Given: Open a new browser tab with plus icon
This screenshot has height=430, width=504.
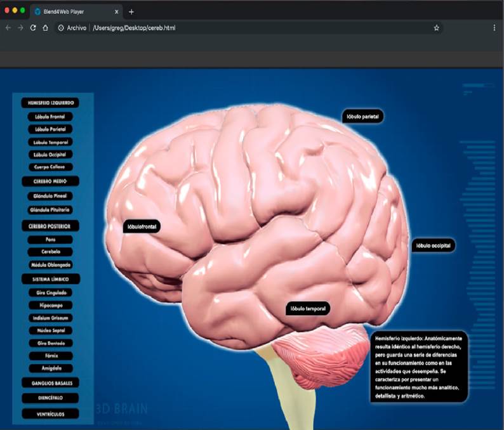Looking at the screenshot, I should (131, 11).
